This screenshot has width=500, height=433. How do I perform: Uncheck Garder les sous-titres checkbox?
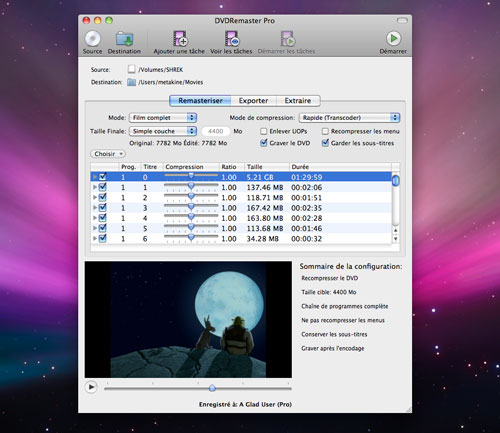(325, 143)
